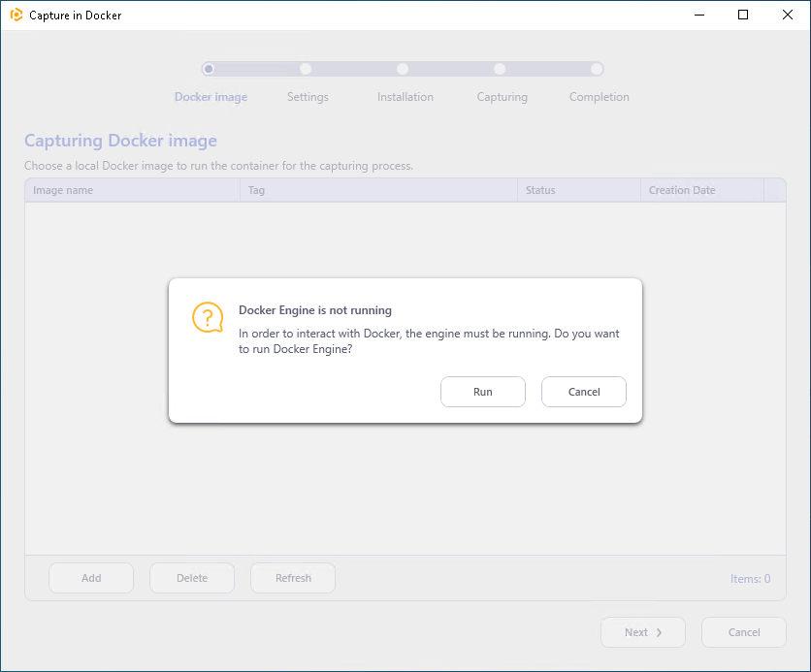Click the 'Capturing Docker image' title

coord(120,141)
